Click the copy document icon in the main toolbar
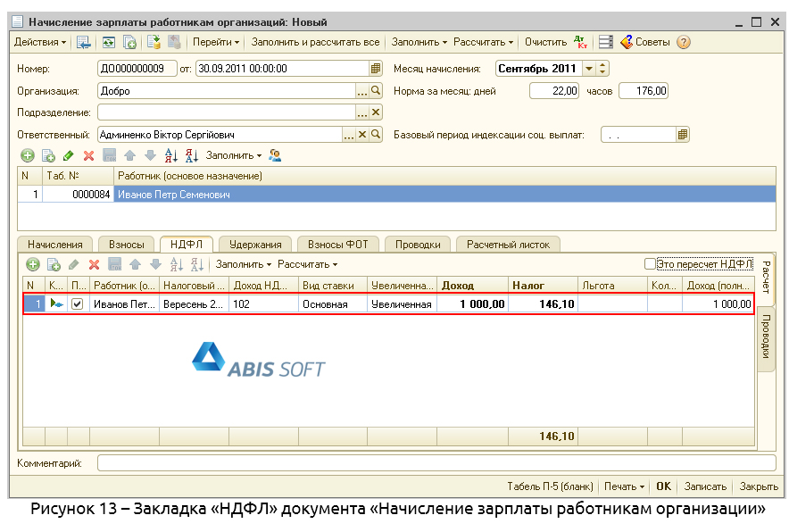This screenshot has width=789, height=532. [129, 42]
